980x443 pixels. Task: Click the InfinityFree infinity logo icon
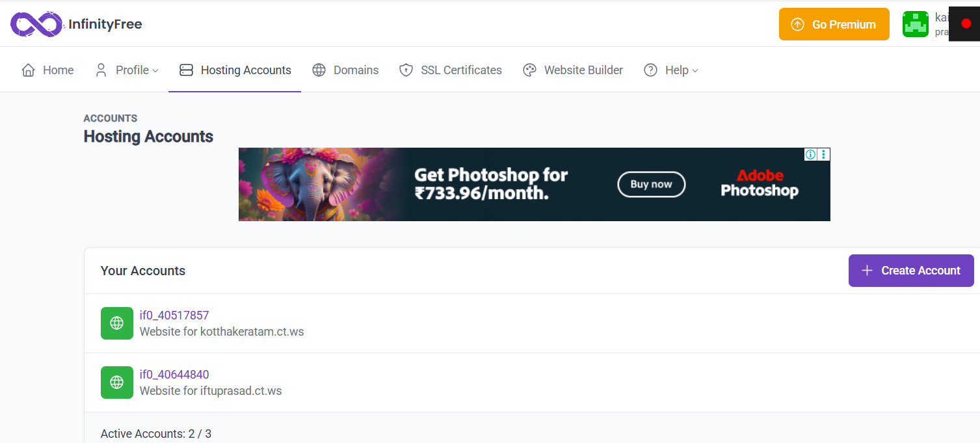click(36, 25)
